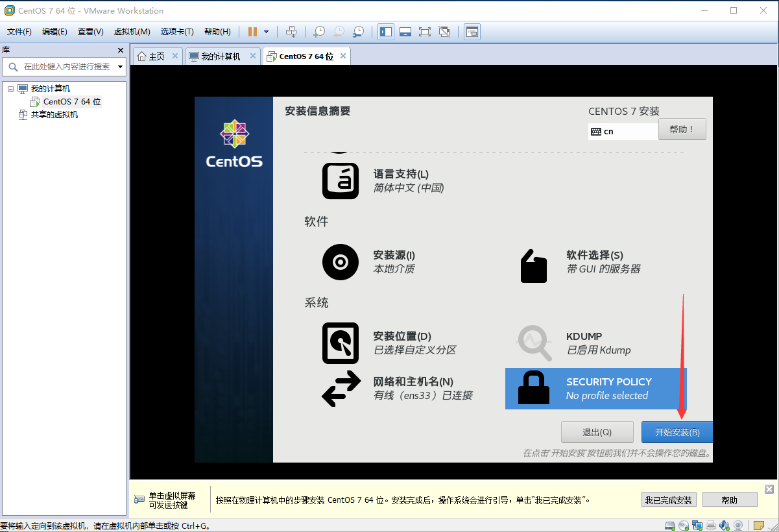Click the sound card status icon
This screenshot has width=779, height=532.
click(724, 525)
